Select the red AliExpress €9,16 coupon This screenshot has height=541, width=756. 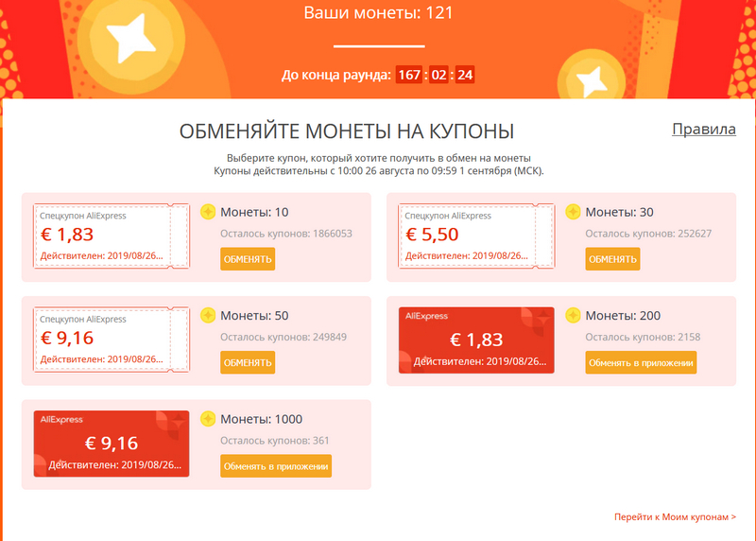112,444
